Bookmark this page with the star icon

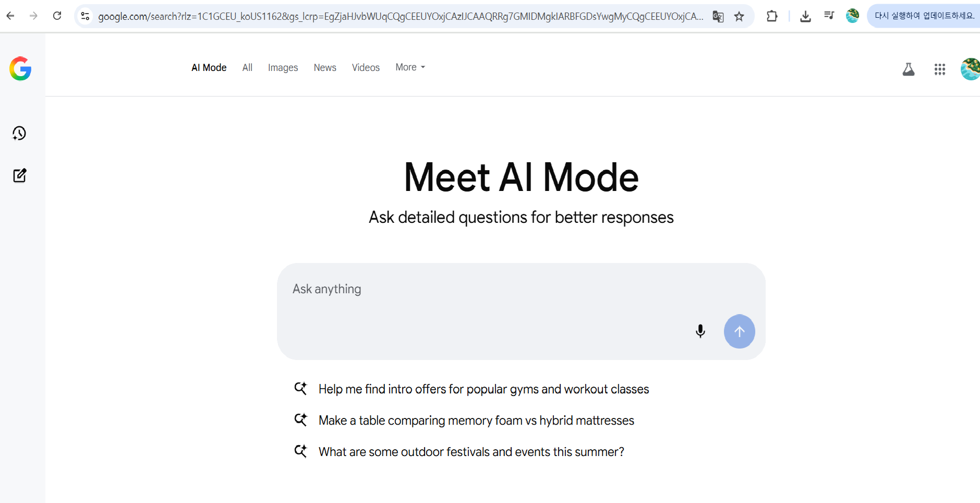tap(739, 17)
